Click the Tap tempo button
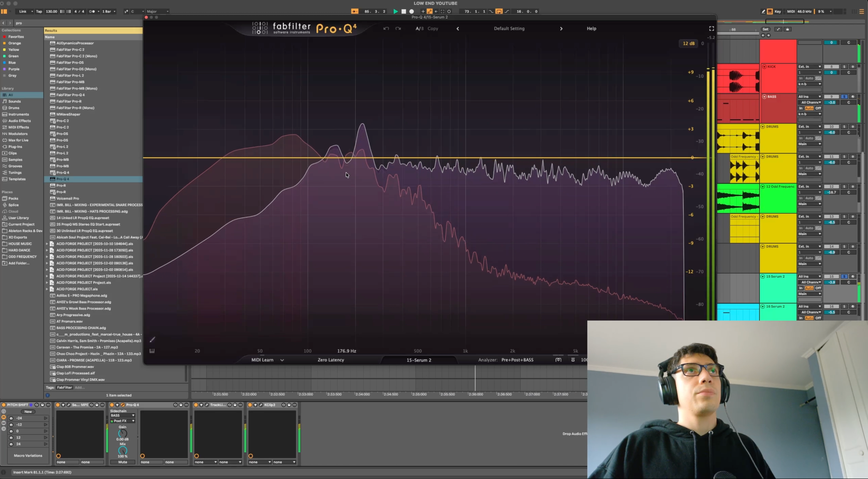 point(39,11)
